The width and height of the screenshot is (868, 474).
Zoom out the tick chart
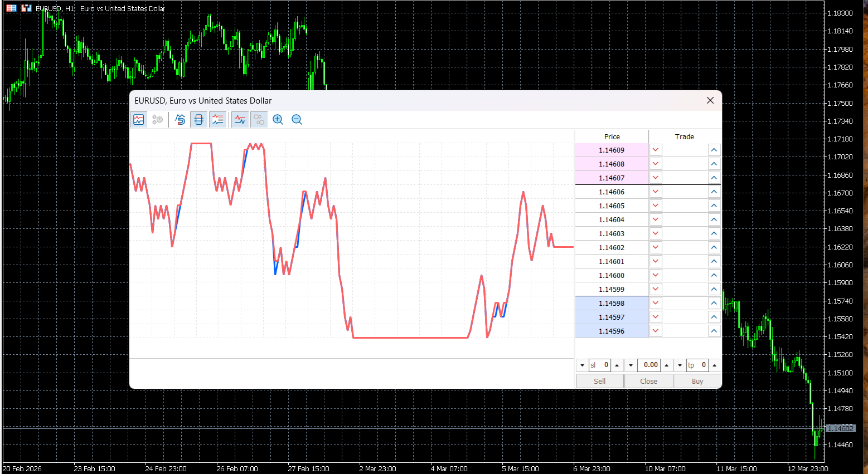tap(297, 119)
